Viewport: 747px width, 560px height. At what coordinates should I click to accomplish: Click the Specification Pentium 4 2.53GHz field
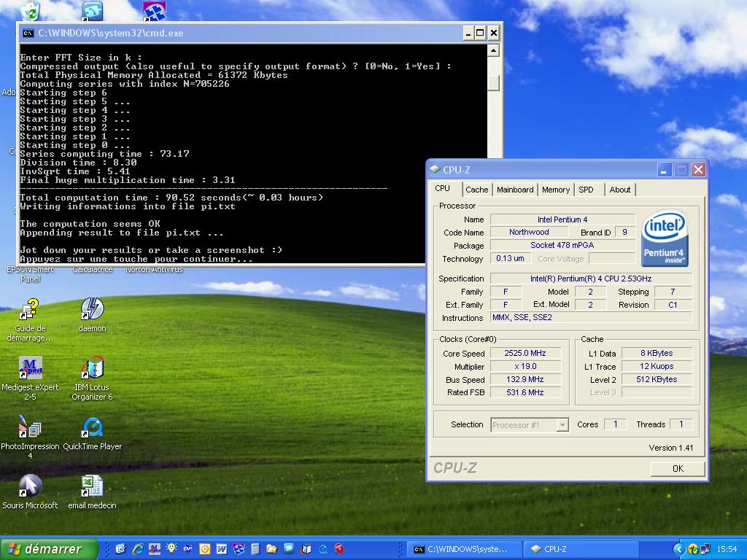pyautogui.click(x=591, y=279)
